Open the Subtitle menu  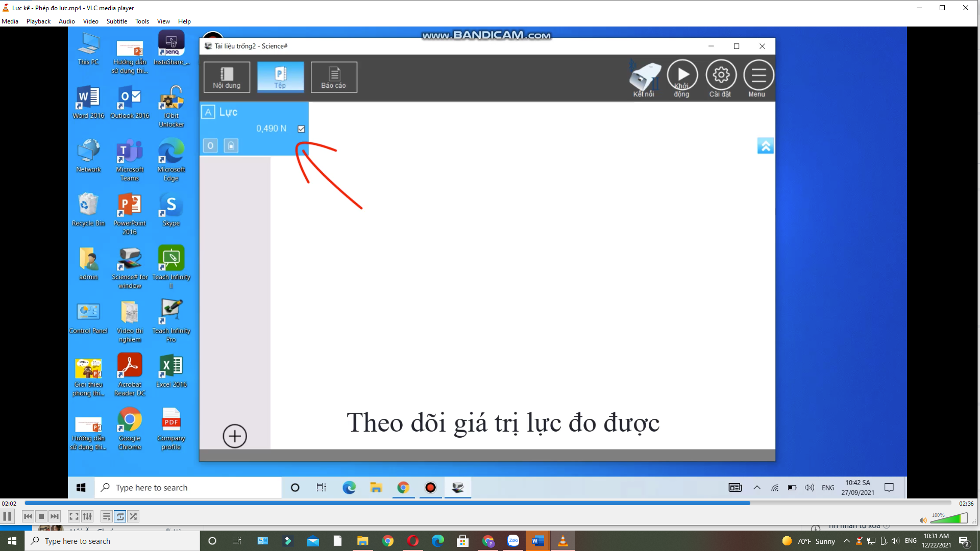117,21
